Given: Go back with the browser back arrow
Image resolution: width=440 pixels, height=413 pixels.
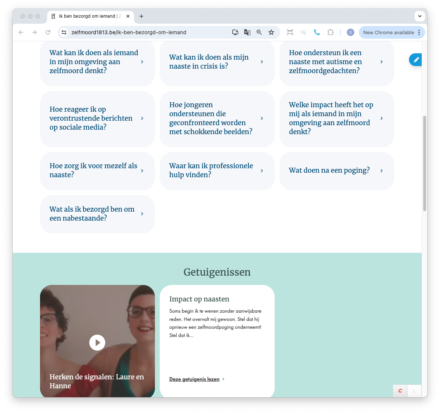Looking at the screenshot, I should (x=21, y=32).
